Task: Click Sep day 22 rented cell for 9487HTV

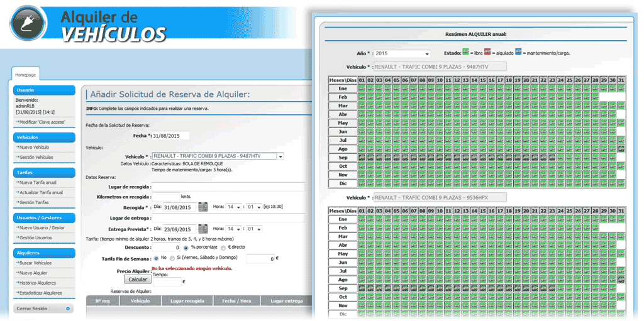Action: tap(543, 158)
